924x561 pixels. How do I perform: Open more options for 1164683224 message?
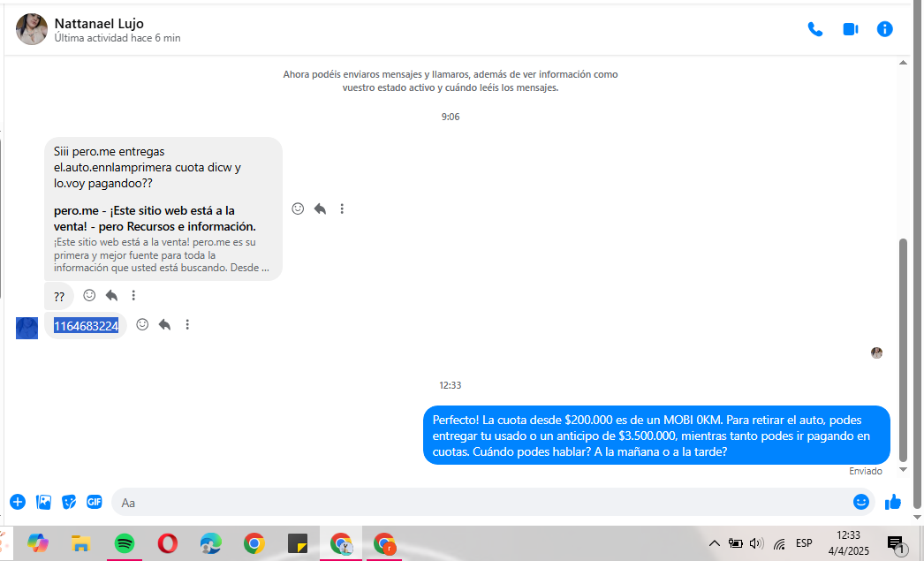[x=187, y=325]
